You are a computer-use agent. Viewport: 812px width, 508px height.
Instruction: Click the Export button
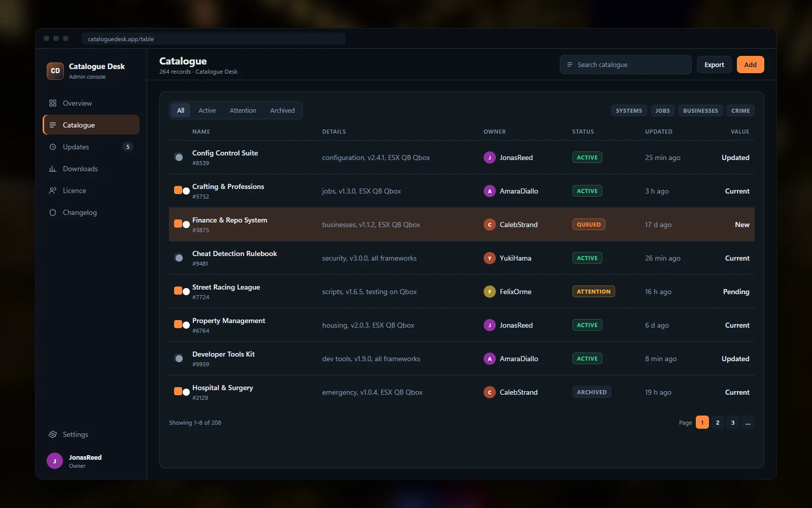tap(714, 65)
